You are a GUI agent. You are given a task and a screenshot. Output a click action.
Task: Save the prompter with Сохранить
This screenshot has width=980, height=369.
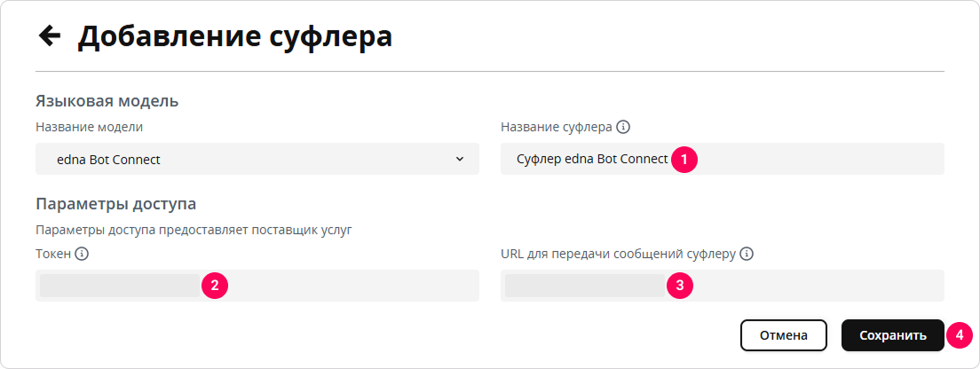[892, 335]
